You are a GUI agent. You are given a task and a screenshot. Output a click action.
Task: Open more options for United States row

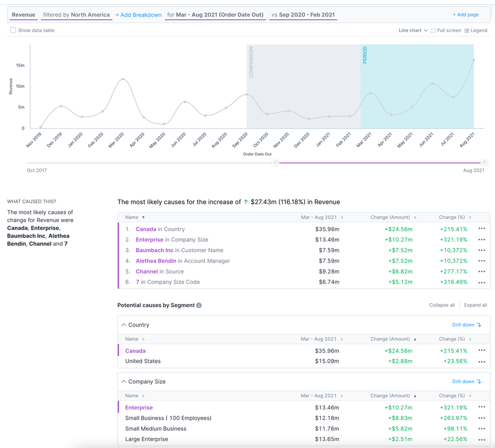click(x=482, y=361)
